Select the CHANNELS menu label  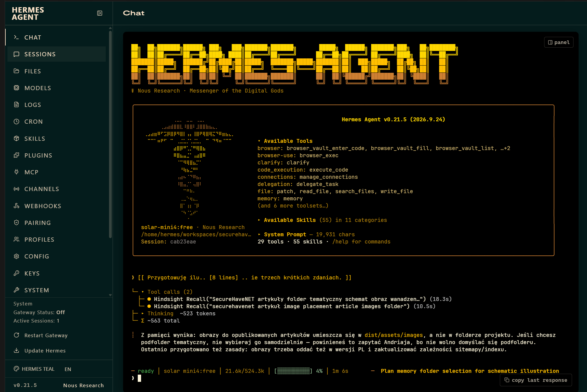pyautogui.click(x=42, y=189)
